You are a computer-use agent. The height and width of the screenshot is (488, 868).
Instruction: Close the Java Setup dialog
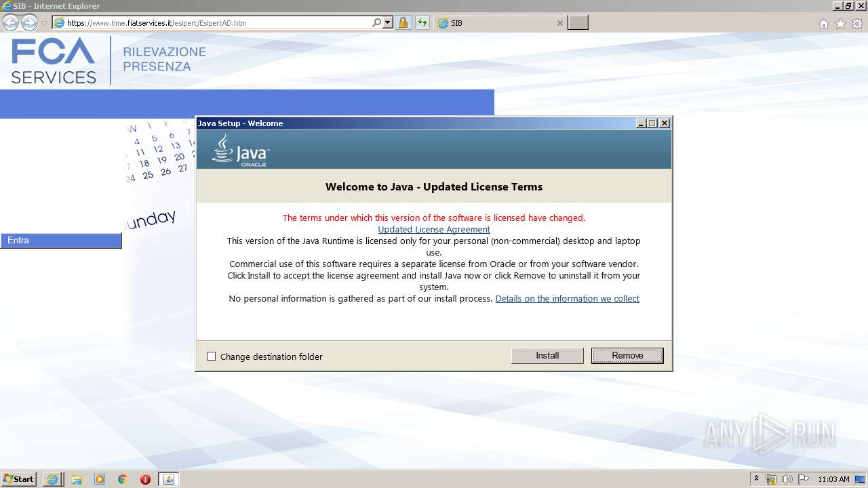click(x=665, y=123)
